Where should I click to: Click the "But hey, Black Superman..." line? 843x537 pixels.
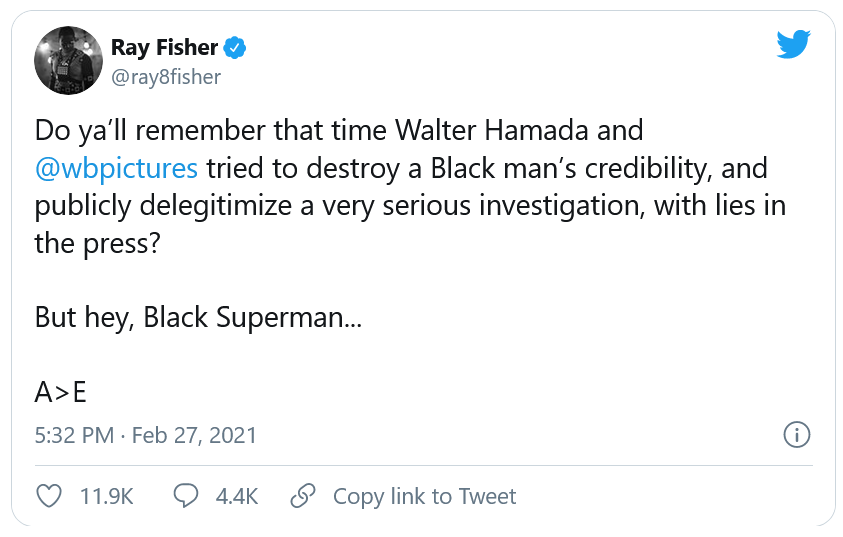(198, 317)
